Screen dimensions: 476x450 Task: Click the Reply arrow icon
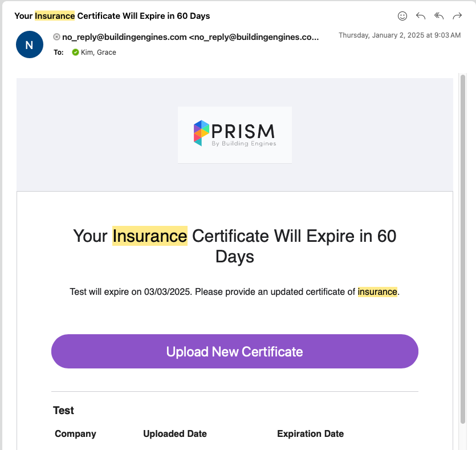[x=421, y=16]
